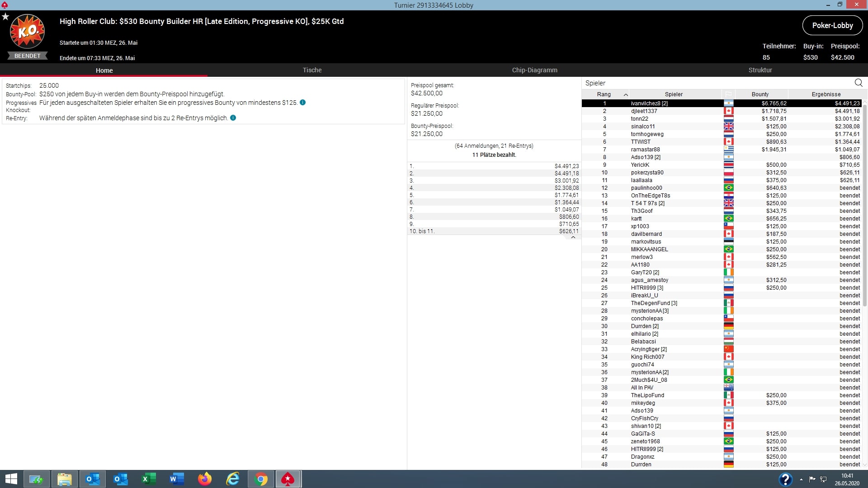
Task: Click the Progressive Knockout info icon
Action: click(303, 103)
